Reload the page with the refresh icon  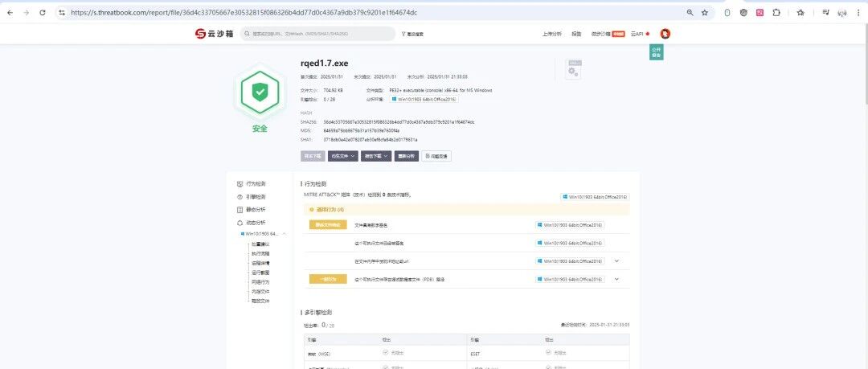pyautogui.click(x=43, y=12)
